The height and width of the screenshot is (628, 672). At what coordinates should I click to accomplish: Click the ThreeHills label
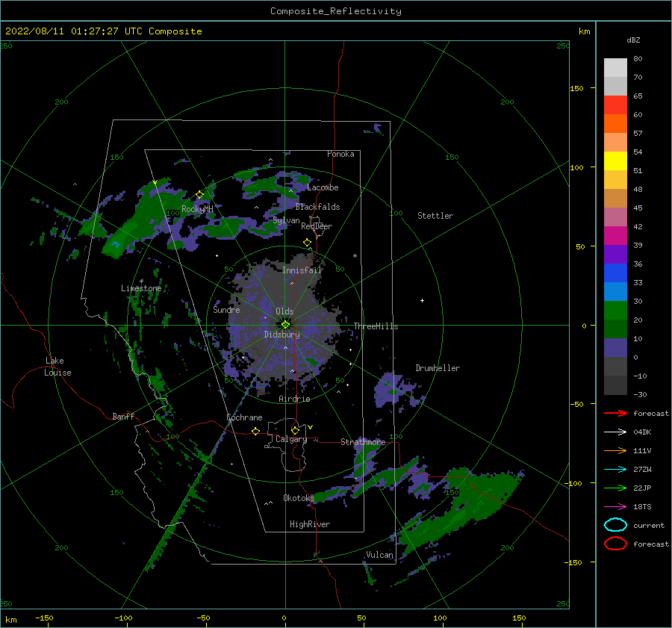click(376, 326)
